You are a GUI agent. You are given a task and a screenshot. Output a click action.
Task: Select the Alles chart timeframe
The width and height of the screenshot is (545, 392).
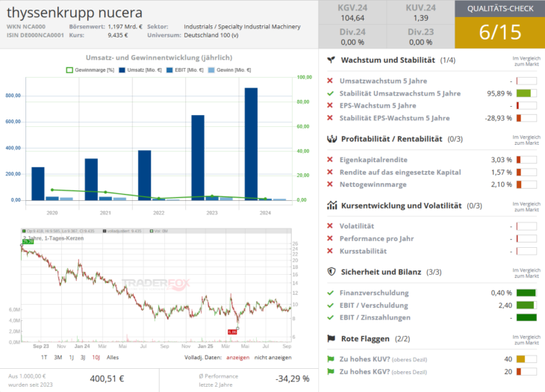pyautogui.click(x=113, y=357)
